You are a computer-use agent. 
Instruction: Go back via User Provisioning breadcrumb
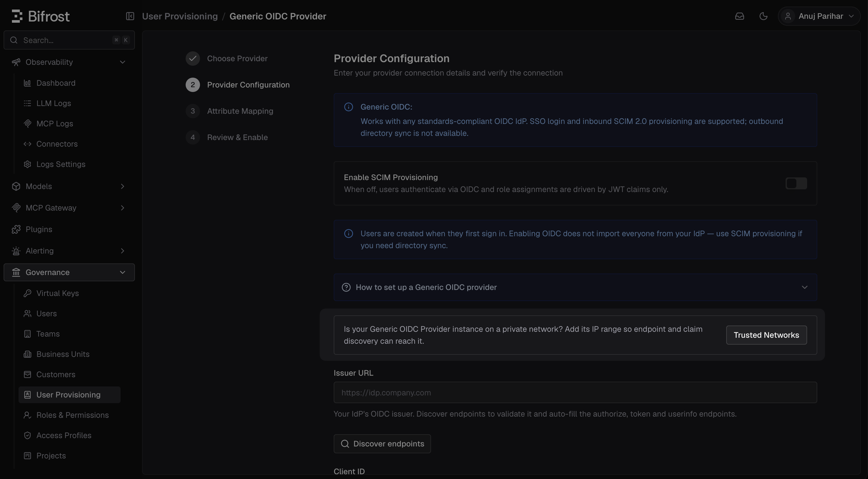(180, 16)
